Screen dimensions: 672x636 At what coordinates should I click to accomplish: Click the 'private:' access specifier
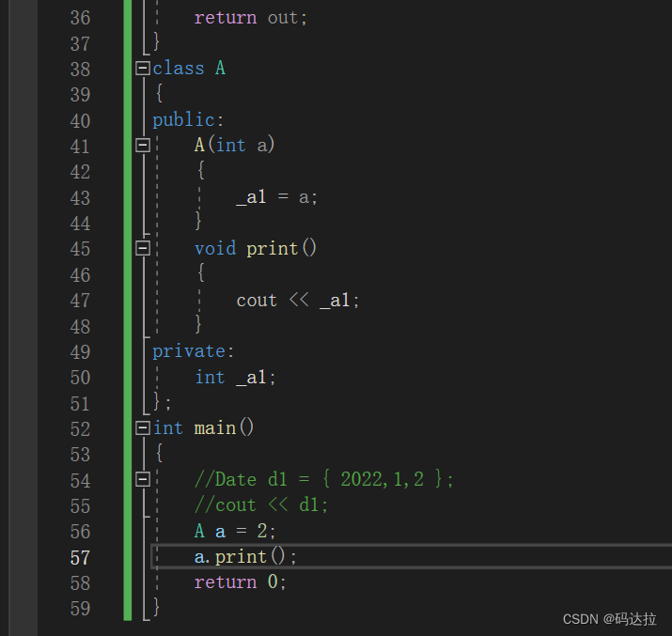click(194, 351)
